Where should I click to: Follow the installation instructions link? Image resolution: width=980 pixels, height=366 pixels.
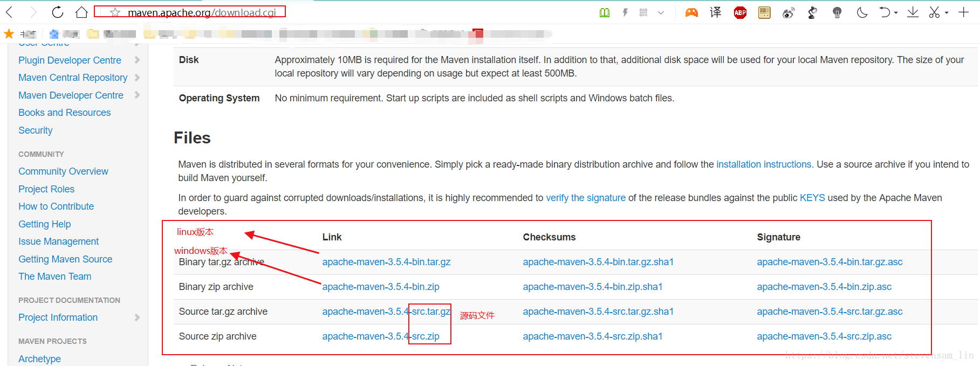764,164
